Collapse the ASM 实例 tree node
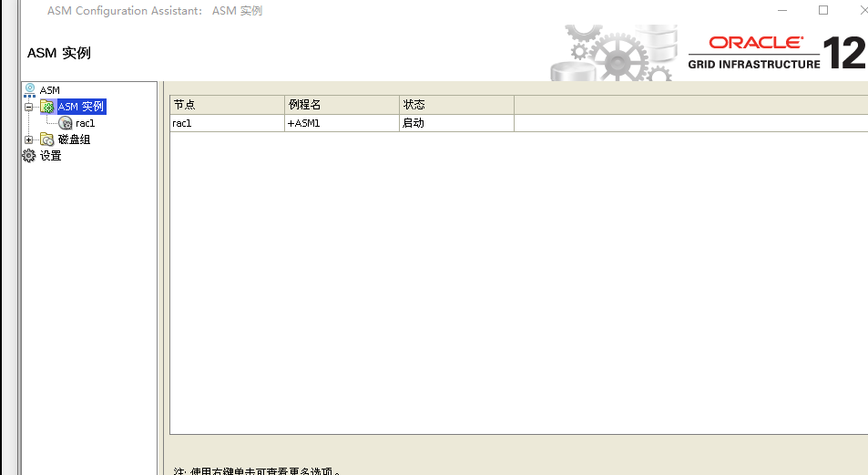868x475 pixels. tap(29, 107)
